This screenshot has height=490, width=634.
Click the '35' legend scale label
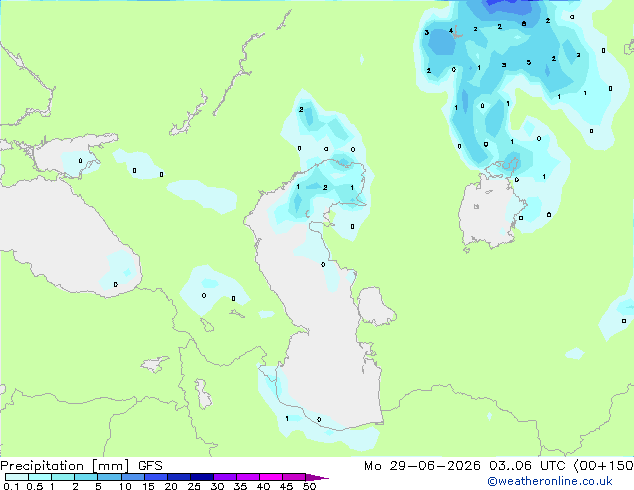pos(240,486)
